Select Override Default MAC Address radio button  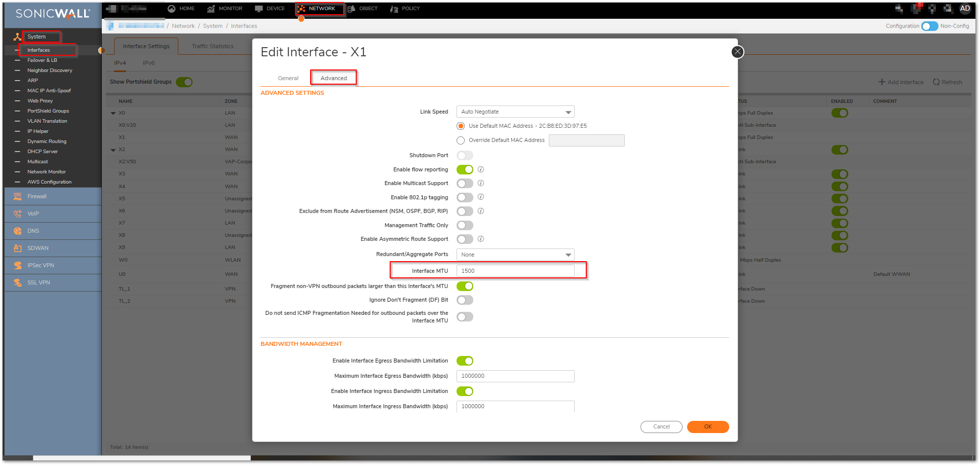pyautogui.click(x=461, y=140)
